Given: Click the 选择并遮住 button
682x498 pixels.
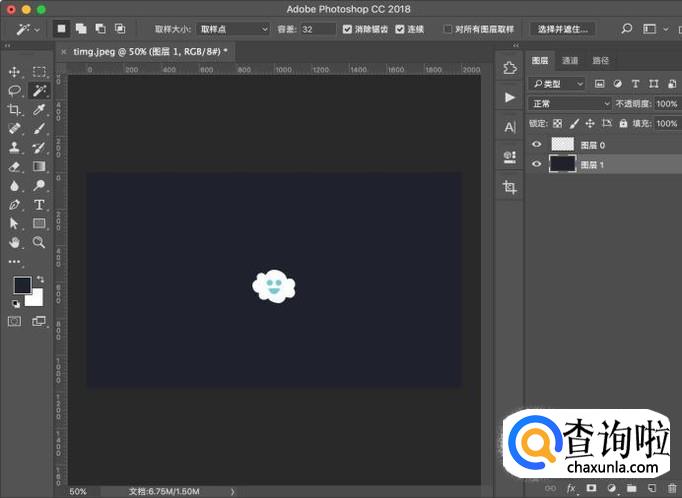Looking at the screenshot, I should tap(561, 29).
